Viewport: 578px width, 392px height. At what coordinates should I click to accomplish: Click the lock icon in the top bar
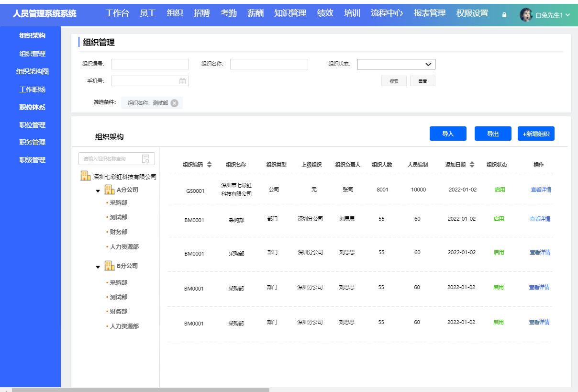pyautogui.click(x=504, y=15)
